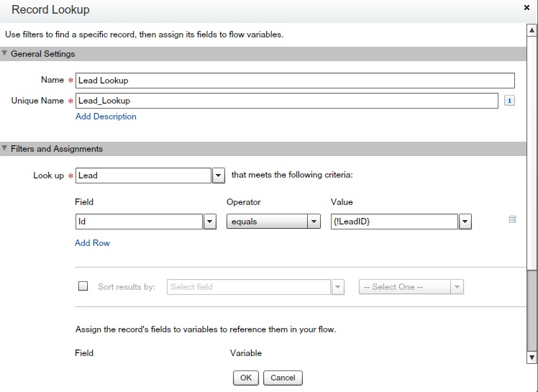Click the Name input field
Image resolution: width=538 pixels, height=392 pixels.
click(x=295, y=81)
